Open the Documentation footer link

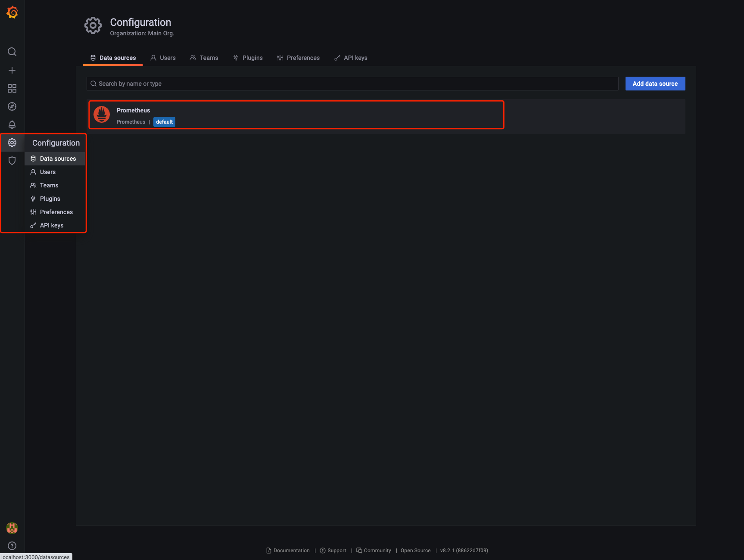288,551
